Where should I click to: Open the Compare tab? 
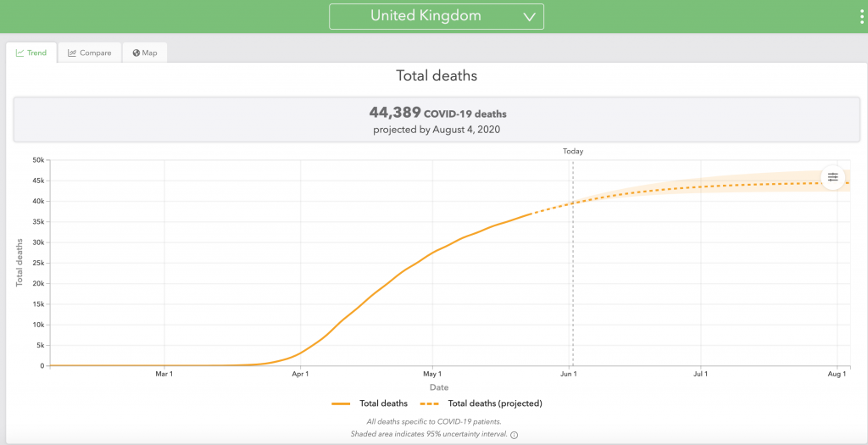[x=90, y=53]
